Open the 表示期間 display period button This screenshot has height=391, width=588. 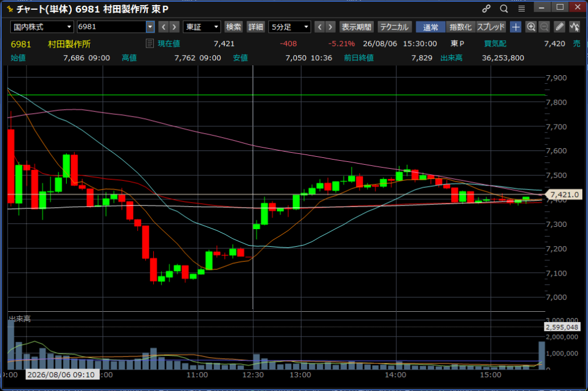point(356,27)
